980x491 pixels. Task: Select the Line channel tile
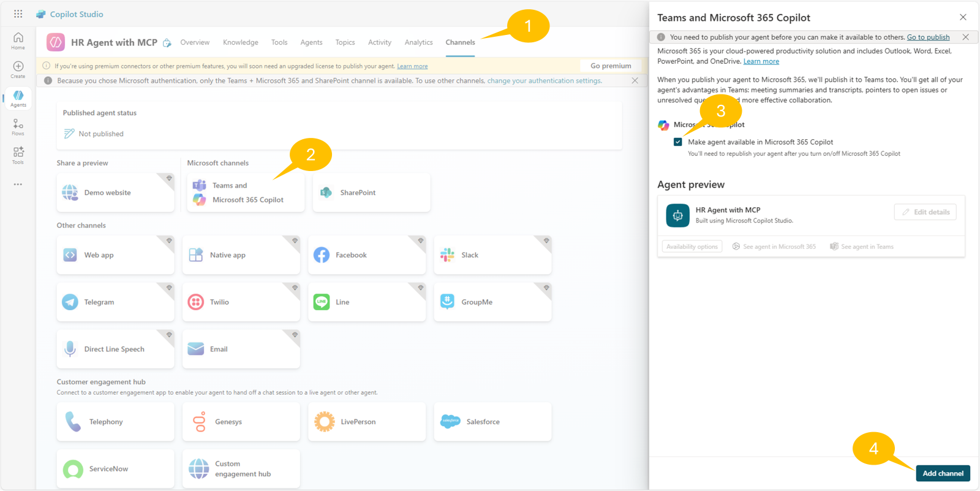[367, 302]
